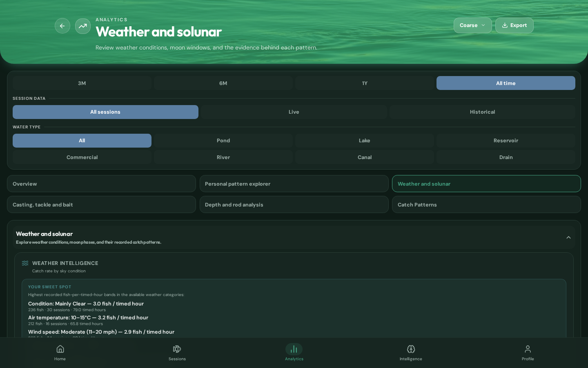Viewport: 588px width, 368px height.
Task: Click the Export button
Action: pos(514,25)
